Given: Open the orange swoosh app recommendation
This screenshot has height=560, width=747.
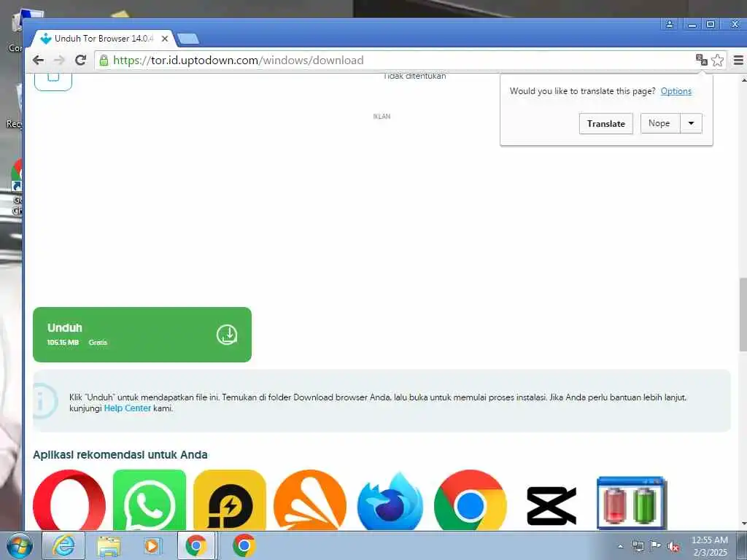Looking at the screenshot, I should point(310,500).
